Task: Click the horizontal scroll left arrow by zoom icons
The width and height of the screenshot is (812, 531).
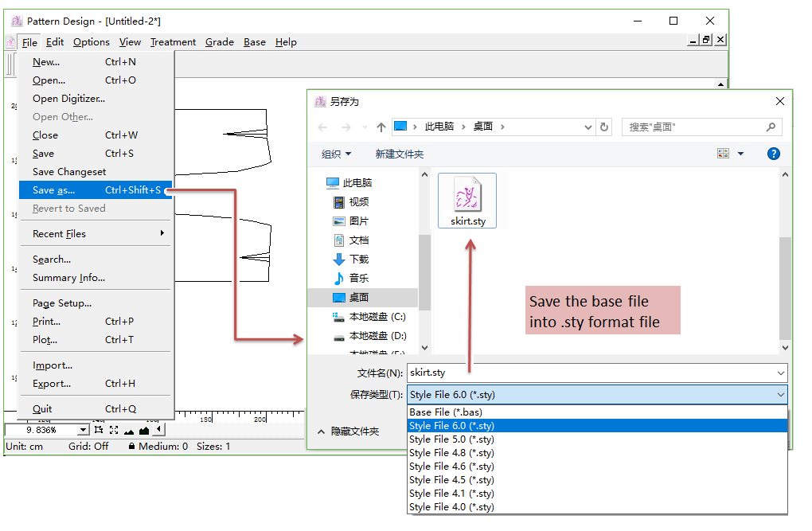Action: coord(159,430)
